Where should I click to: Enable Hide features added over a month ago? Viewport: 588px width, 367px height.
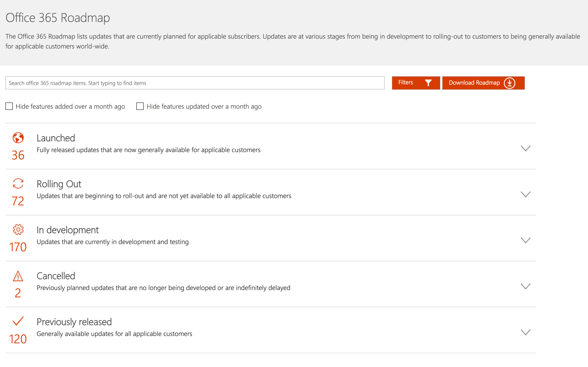click(9, 106)
